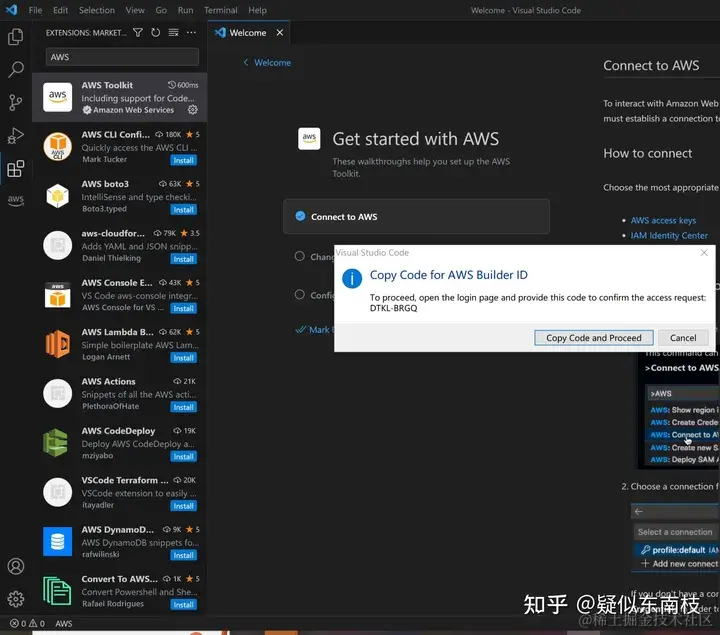The width and height of the screenshot is (720, 635).
Task: Select the second walkthrough step radio
Action: click(x=299, y=256)
